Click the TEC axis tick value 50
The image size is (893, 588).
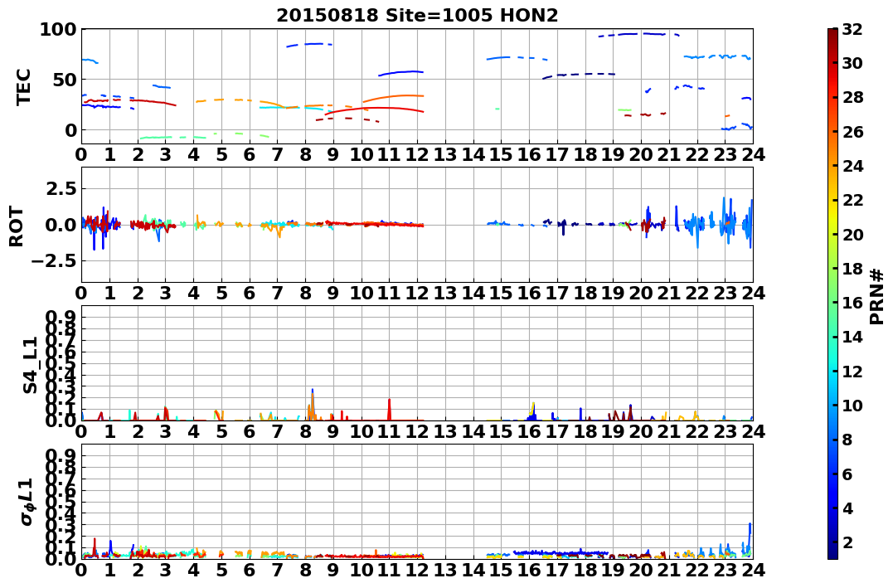64,80
